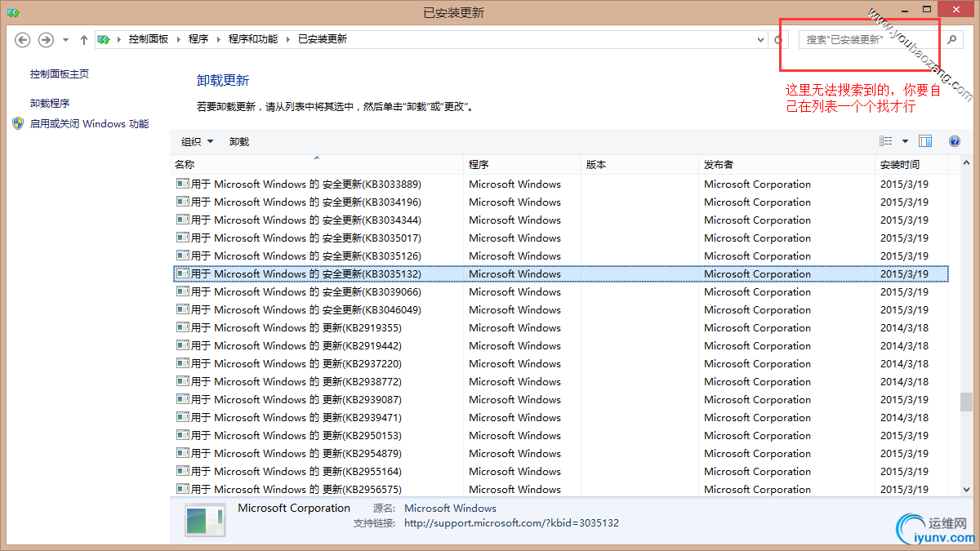Screen dimensions: 980x551
Task: Refresh the installed updates list
Action: [779, 39]
